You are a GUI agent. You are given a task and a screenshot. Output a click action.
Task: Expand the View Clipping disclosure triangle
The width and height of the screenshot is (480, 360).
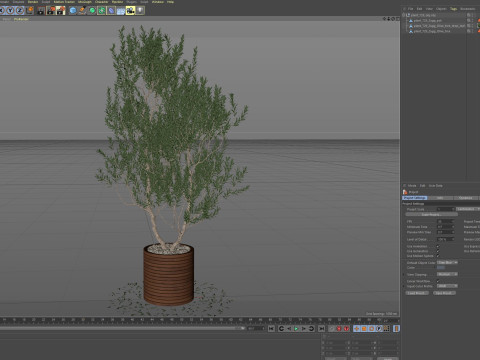404,274
